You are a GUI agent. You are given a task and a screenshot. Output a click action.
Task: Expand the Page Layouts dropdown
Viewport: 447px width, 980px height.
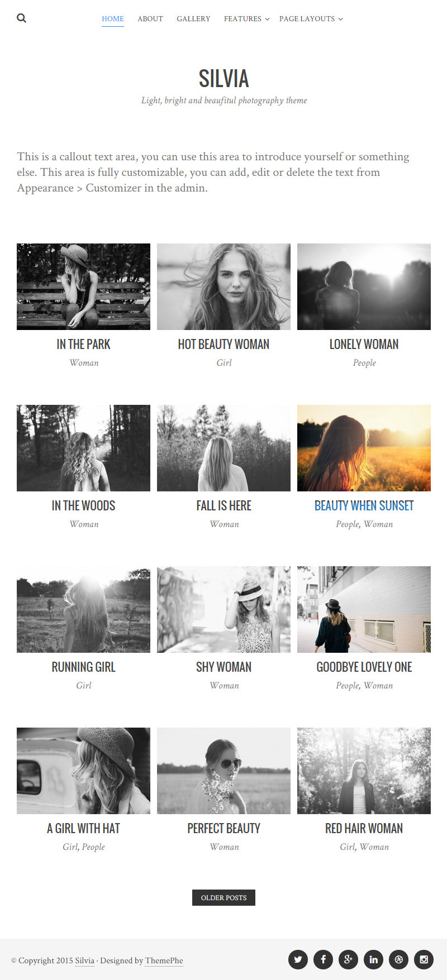pyautogui.click(x=311, y=19)
